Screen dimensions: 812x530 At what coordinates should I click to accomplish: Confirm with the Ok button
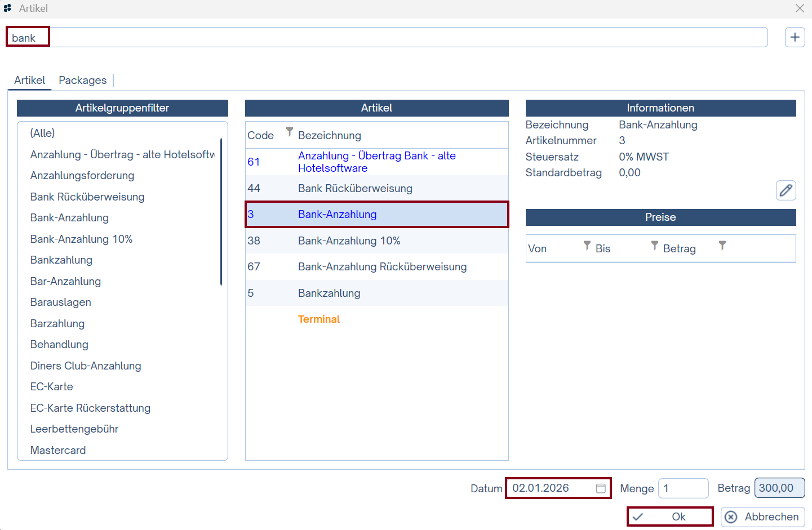tap(670, 516)
